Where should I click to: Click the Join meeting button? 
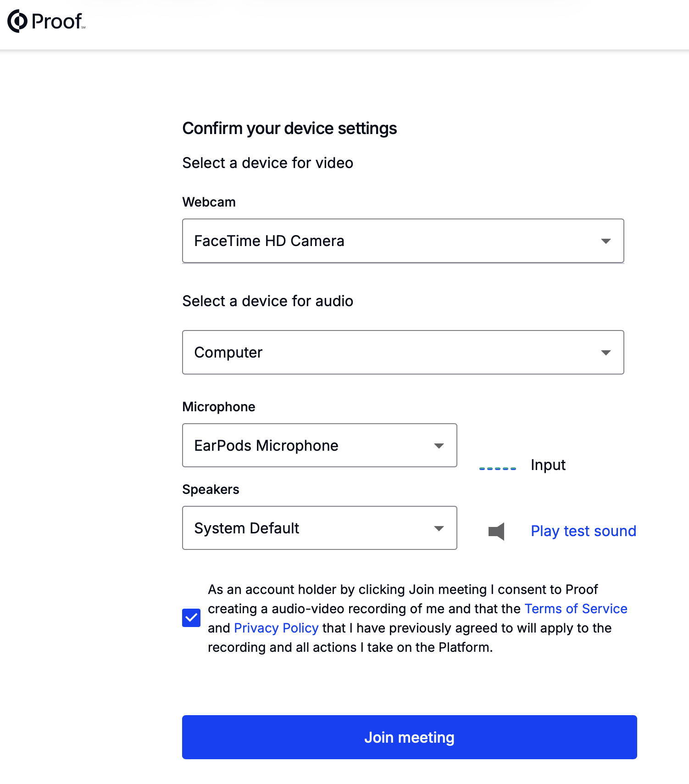(x=409, y=737)
